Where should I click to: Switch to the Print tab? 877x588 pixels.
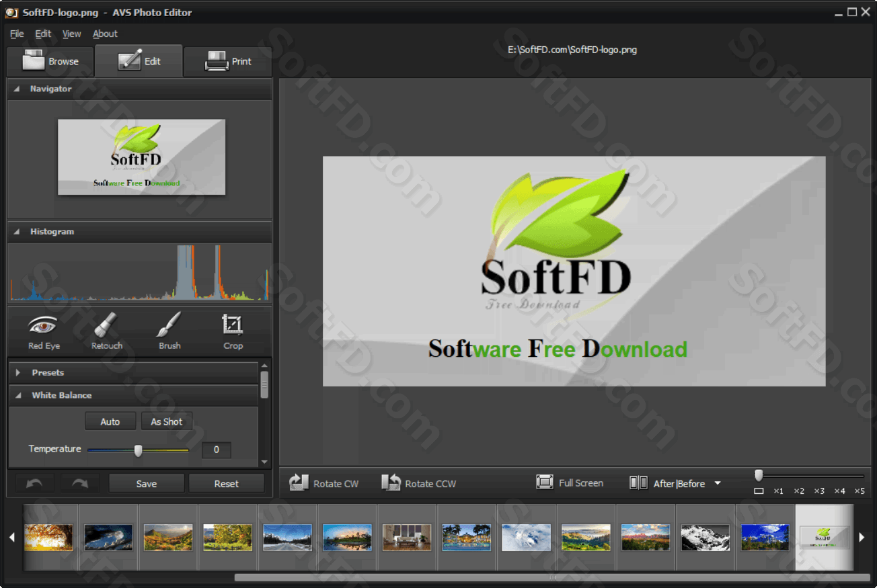tap(228, 61)
